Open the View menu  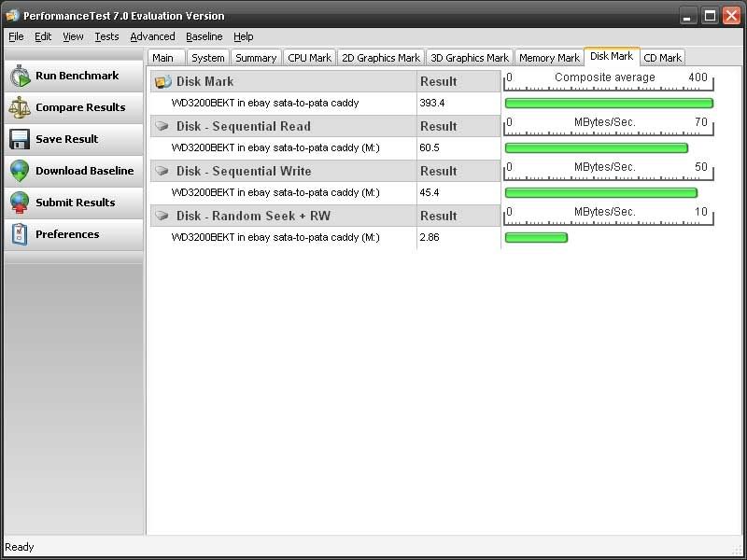[x=73, y=36]
